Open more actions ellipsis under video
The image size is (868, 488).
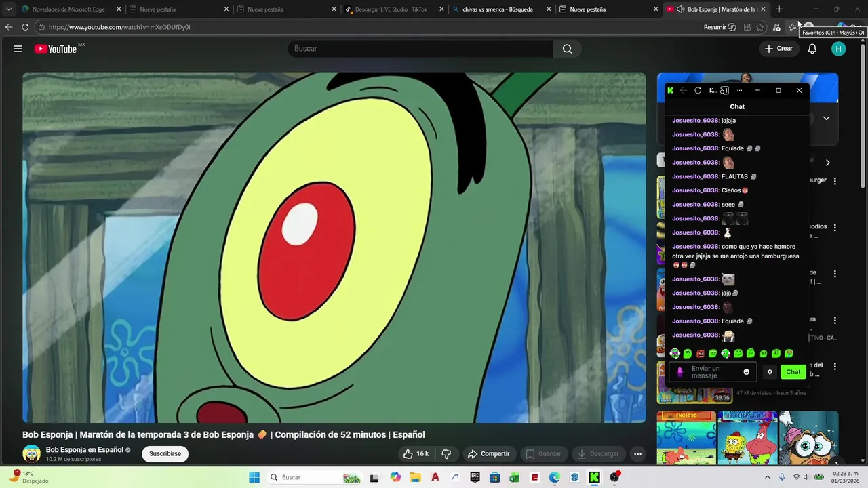coord(637,453)
